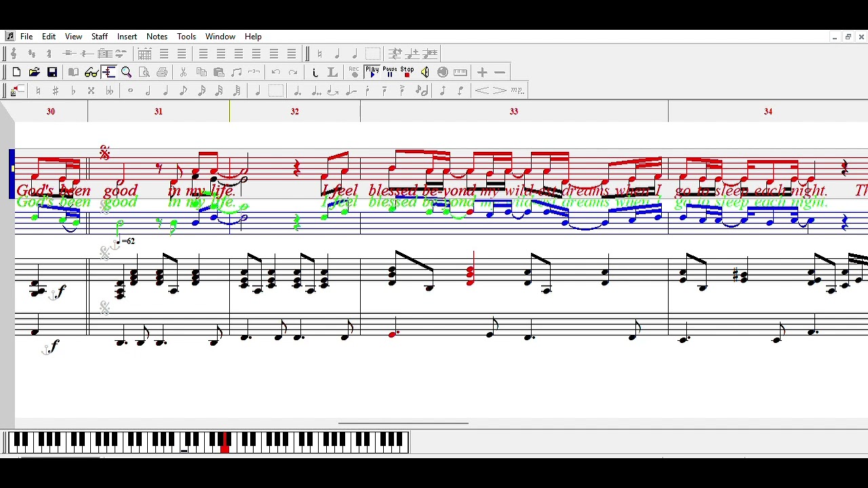Screen dimensions: 868x488
Task: Redo the last undone edit
Action: click(294, 73)
